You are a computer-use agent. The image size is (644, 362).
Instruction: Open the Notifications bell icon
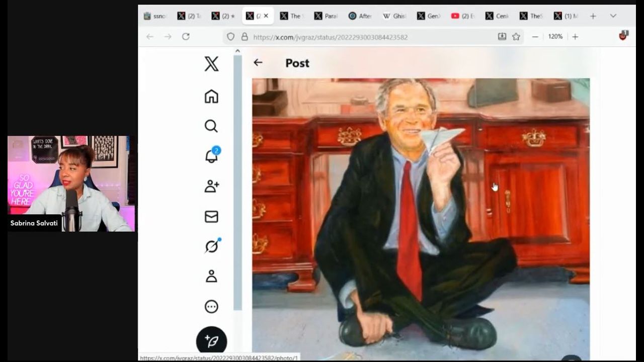[x=211, y=156]
